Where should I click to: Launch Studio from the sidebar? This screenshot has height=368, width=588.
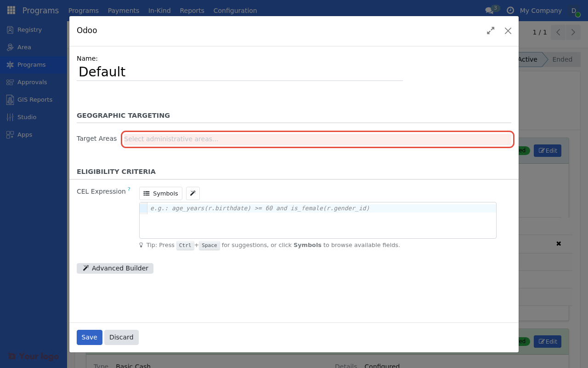click(26, 117)
